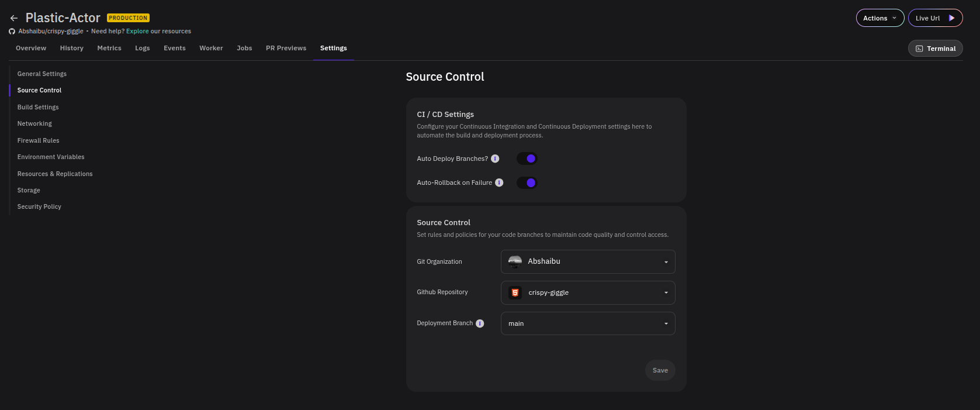The image size is (980, 410).
Task: Click info icon next to Auto Deploy Branches
Action: coord(495,159)
